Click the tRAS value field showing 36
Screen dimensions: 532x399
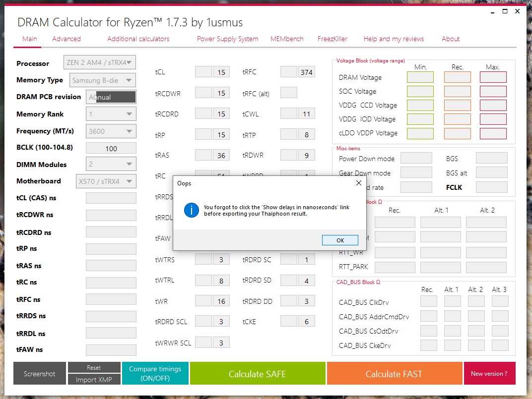coord(221,155)
